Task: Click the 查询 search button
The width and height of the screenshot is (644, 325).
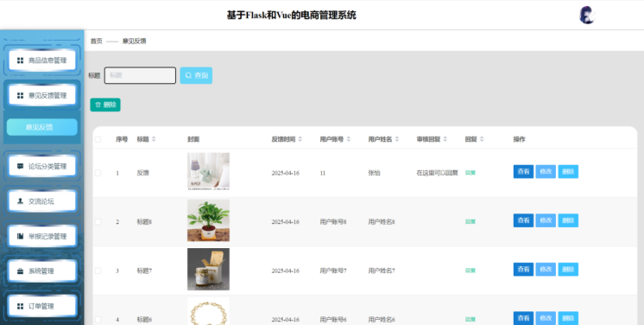Action: (196, 75)
